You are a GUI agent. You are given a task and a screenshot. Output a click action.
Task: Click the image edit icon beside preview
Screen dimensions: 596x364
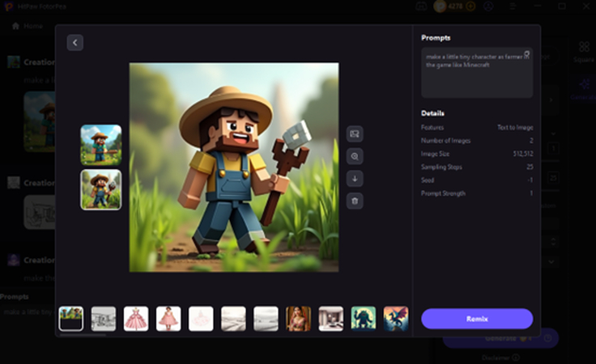click(x=355, y=133)
